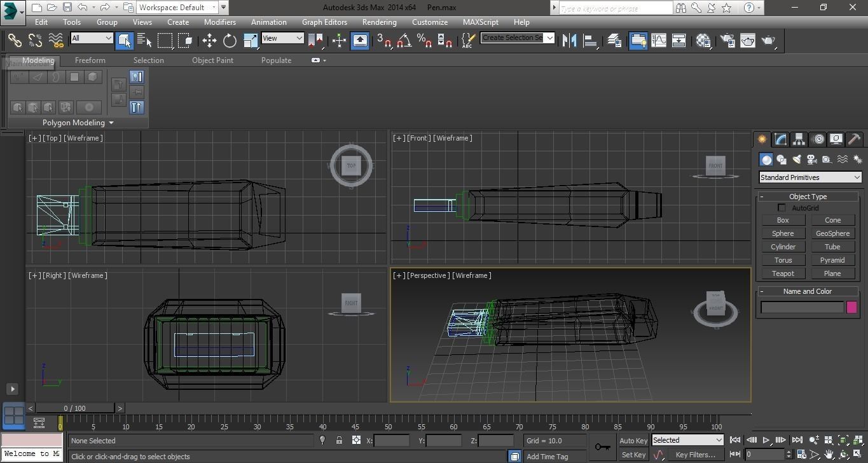This screenshot has width=868, height=463.
Task: Create a Box primitive
Action: pyautogui.click(x=783, y=220)
